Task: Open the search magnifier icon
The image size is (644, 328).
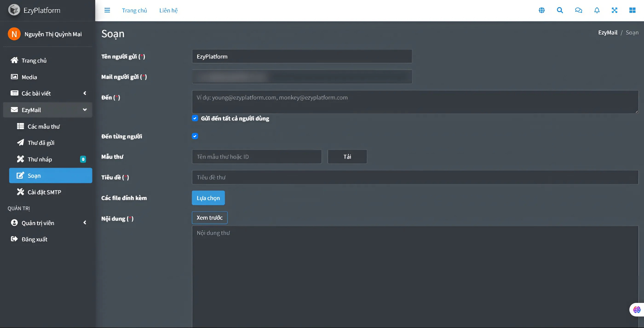Action: pos(560,10)
